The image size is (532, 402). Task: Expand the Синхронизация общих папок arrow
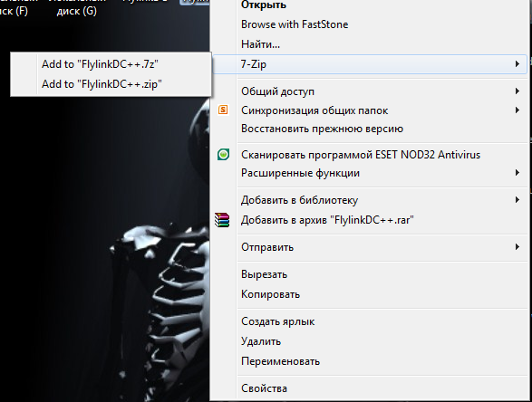[517, 110]
